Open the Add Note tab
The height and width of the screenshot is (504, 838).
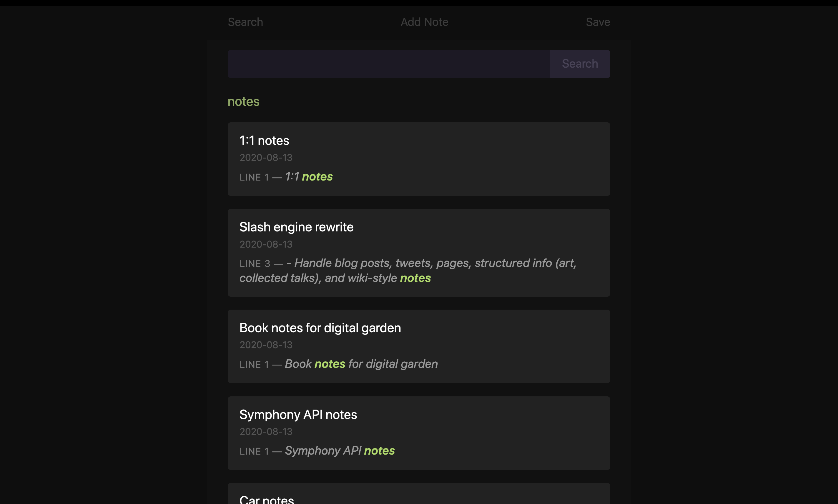[424, 22]
